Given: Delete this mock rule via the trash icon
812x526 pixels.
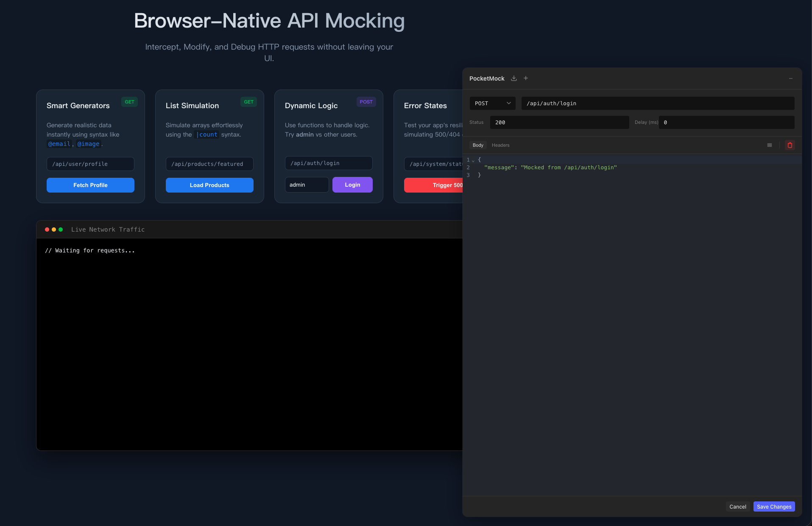Looking at the screenshot, I should coord(790,145).
